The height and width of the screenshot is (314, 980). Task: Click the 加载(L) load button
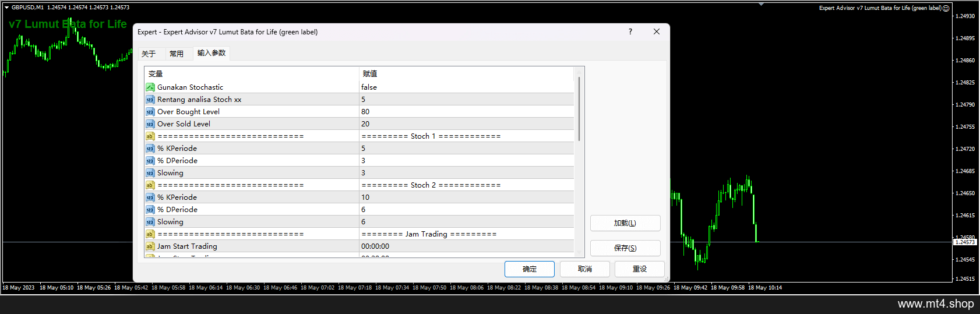click(x=625, y=223)
